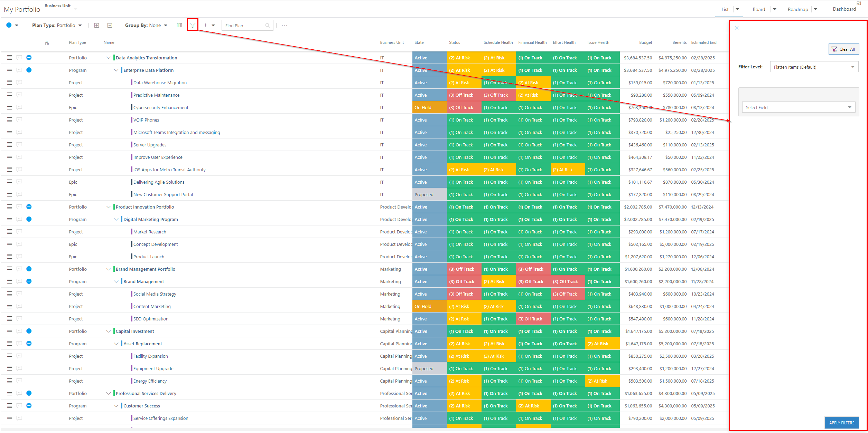Click the collapse all rows icon

point(110,25)
